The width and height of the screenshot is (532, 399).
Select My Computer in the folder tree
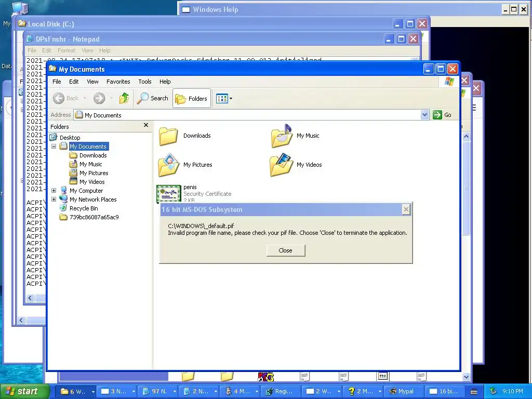tap(86, 191)
